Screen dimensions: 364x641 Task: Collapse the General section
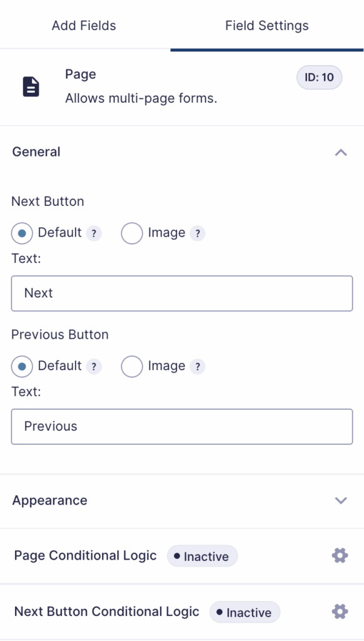point(341,151)
